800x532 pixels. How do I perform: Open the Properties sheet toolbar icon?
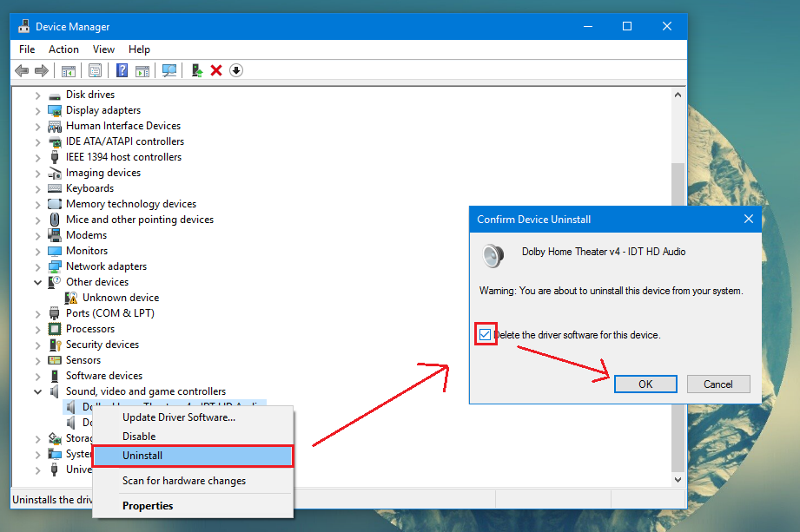coord(95,70)
